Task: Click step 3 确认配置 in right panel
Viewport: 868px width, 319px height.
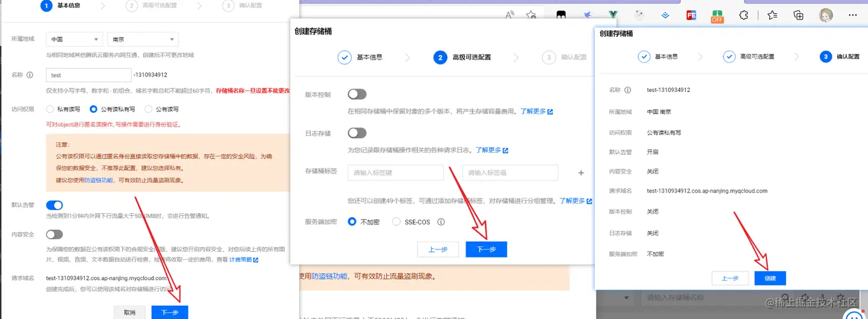Action: click(x=840, y=57)
